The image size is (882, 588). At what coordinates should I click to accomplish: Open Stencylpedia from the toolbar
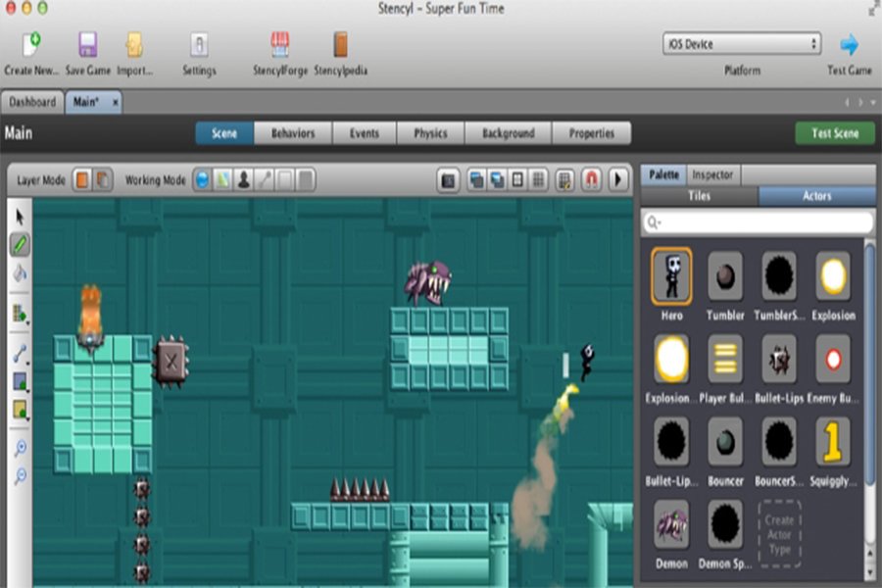tap(340, 44)
